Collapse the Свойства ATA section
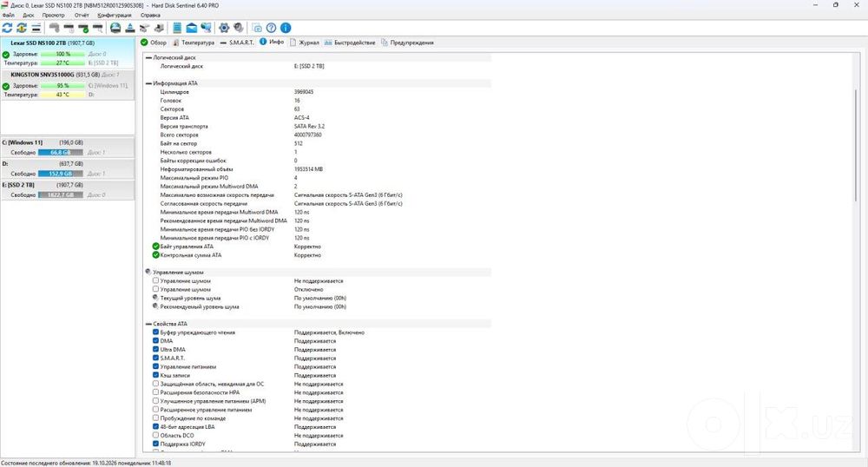868x467 pixels. tap(148, 324)
